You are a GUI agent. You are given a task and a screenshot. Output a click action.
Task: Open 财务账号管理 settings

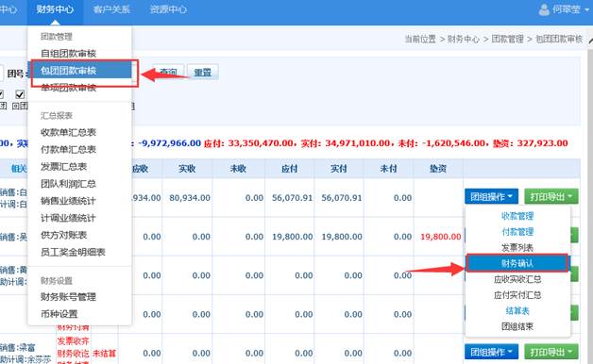[x=68, y=297]
